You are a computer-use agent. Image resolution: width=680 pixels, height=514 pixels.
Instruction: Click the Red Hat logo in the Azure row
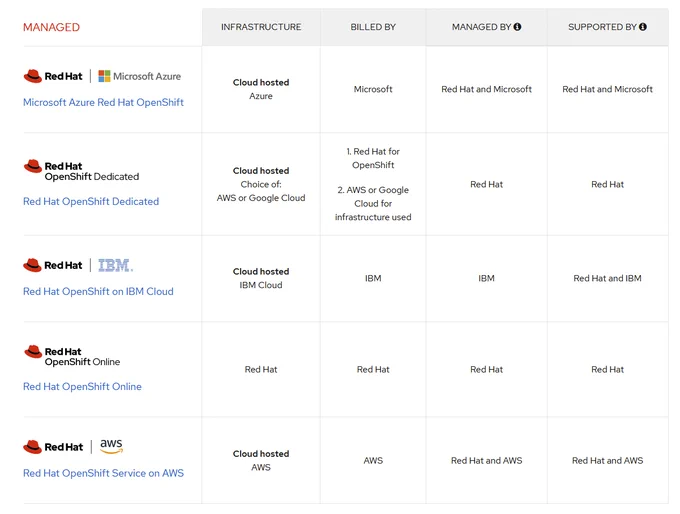tap(52, 76)
